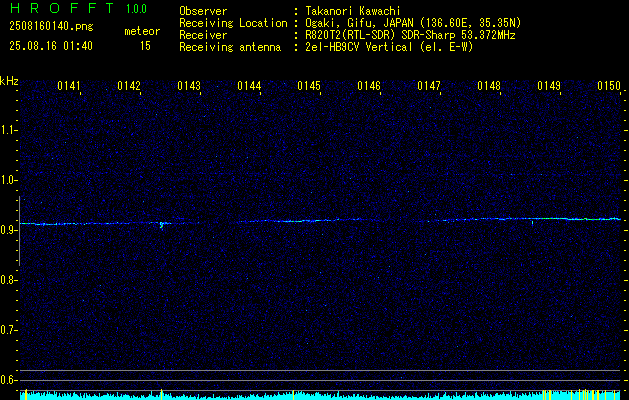Click the 2el-HB9CV Vertical antenna text
Viewport: 629px width, 400px height.
pyautogui.click(x=389, y=47)
